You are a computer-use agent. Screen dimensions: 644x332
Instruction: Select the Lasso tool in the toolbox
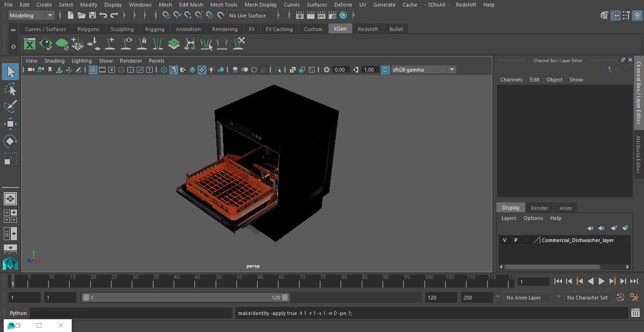pyautogui.click(x=10, y=89)
